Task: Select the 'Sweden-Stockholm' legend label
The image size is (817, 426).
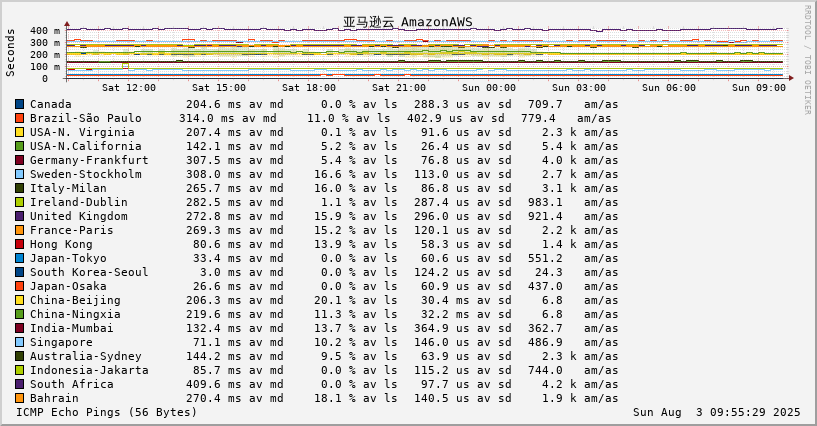Action: click(85, 174)
